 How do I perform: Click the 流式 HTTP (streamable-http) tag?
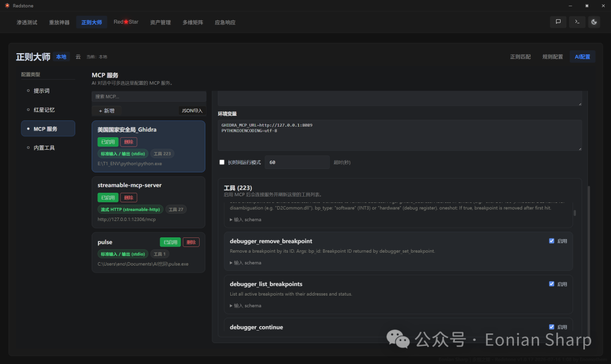click(131, 210)
